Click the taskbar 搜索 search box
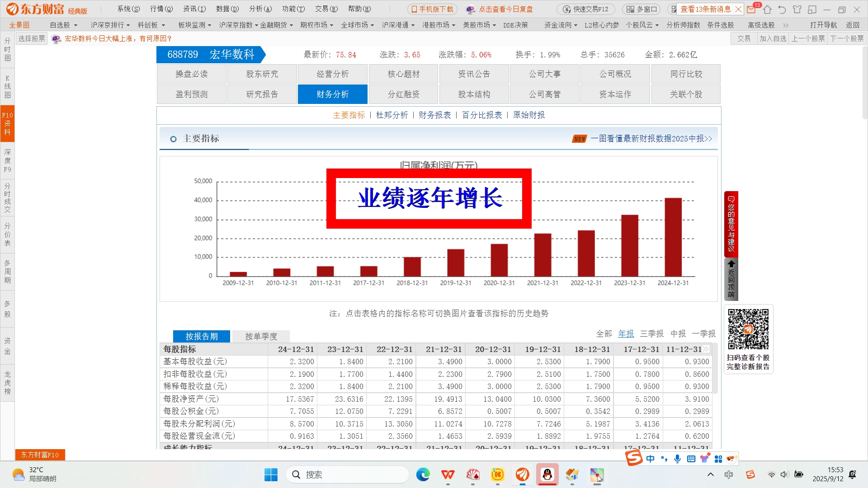The image size is (868, 488). pos(347,475)
